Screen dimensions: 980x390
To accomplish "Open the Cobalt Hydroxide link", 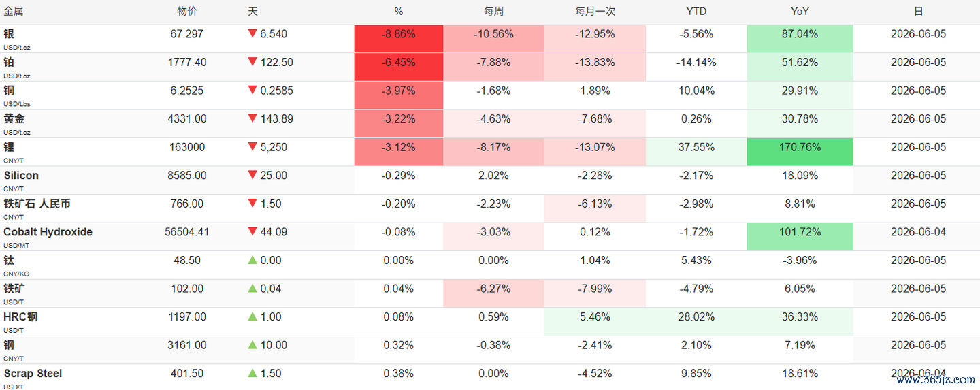I will click(48, 232).
